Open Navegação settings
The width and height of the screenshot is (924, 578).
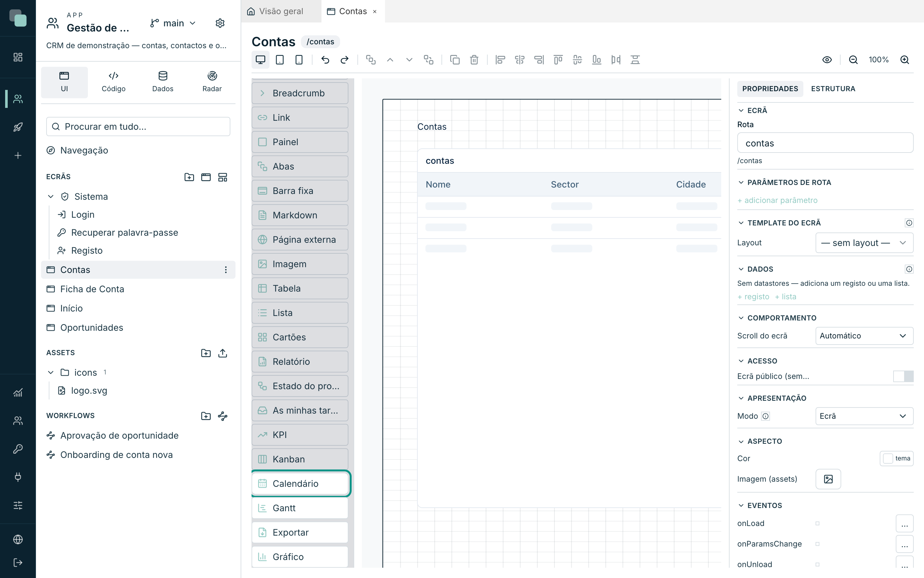tap(138, 150)
